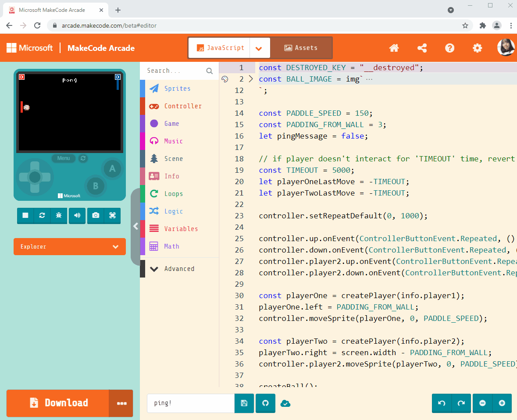Image resolution: width=517 pixels, height=420 pixels.
Task: Open more download options ellipsis
Action: (x=121, y=403)
